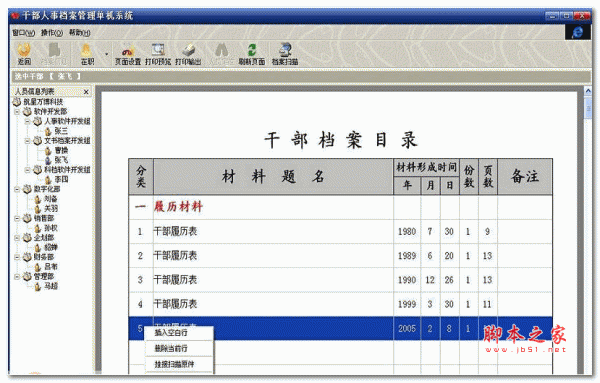Close the 人员信息列表 panel
Viewport: 600px width, 383px height.
click(x=86, y=92)
